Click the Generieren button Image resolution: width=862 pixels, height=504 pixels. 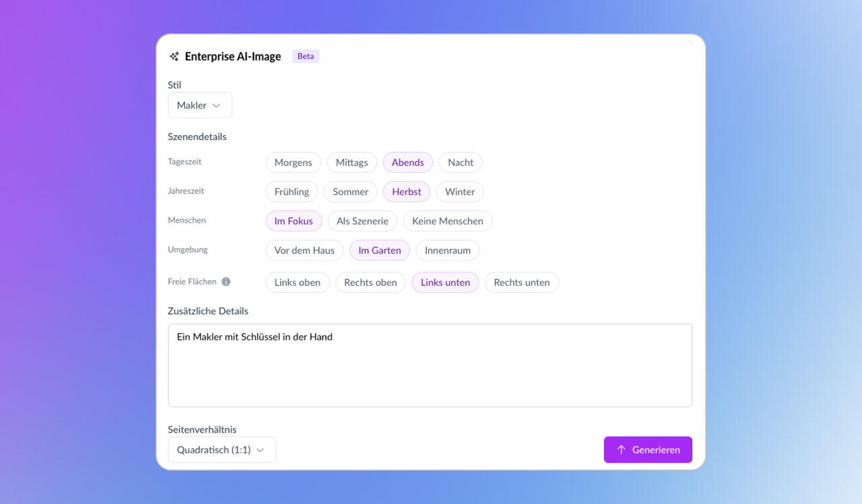[648, 449]
